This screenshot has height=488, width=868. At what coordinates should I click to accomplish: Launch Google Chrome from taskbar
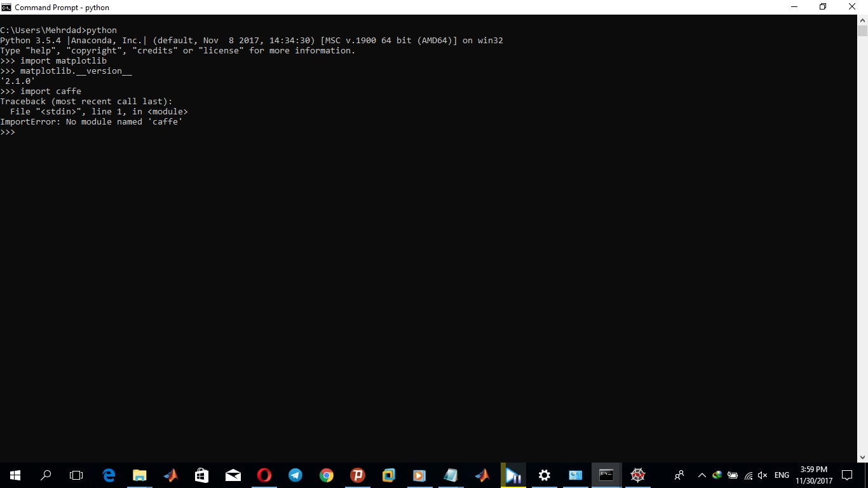[327, 475]
